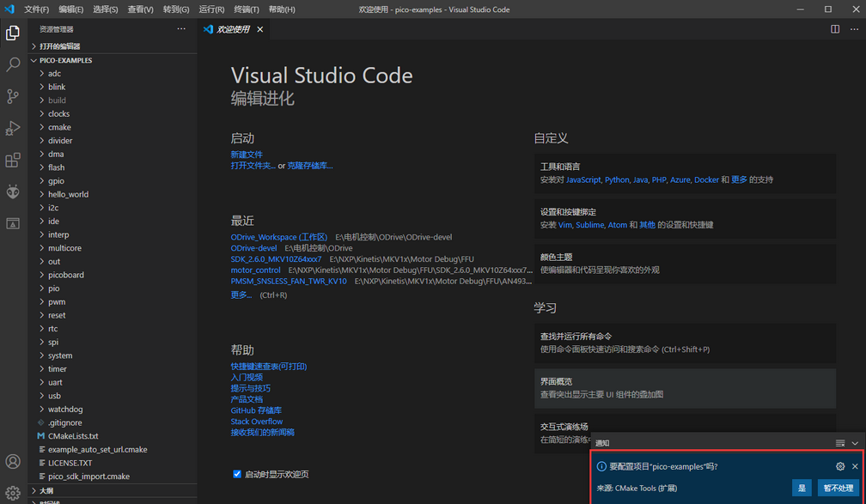Open the CMake view in the activity bar
Image resolution: width=866 pixels, height=504 pixels.
point(13,223)
